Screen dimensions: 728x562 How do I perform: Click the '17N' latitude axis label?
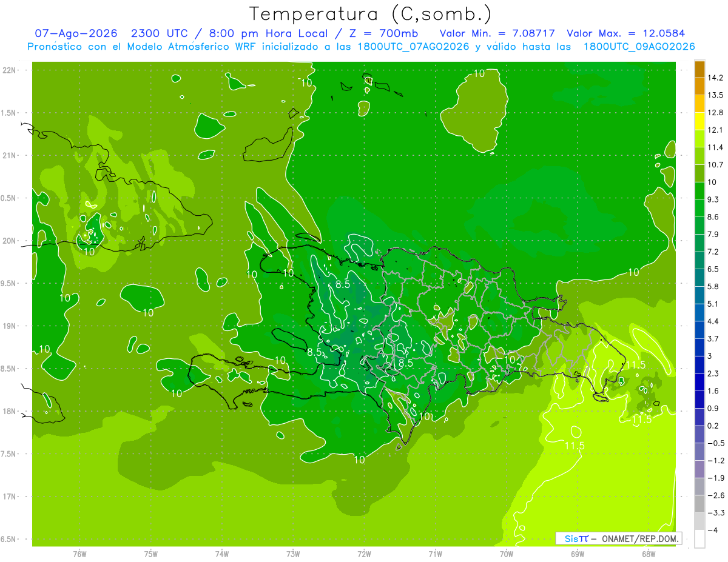[x=10, y=497]
